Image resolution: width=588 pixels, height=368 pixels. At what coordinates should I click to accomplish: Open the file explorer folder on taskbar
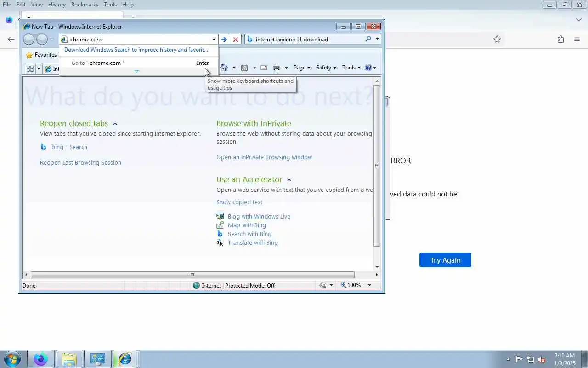point(69,359)
